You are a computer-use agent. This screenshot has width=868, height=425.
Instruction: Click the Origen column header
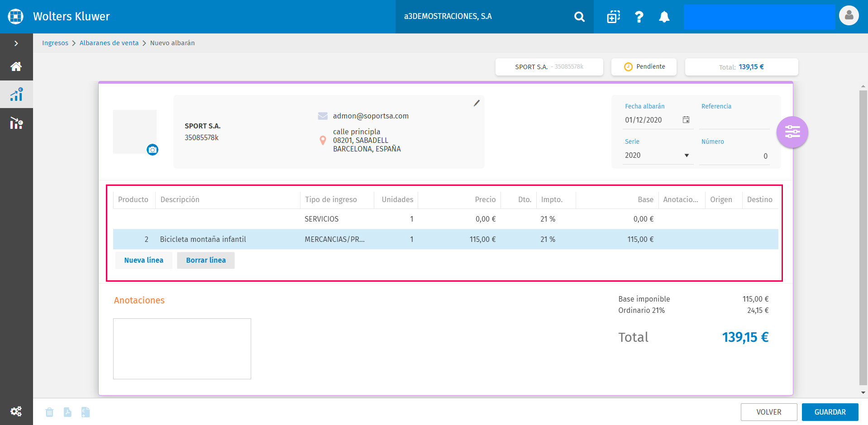pos(723,199)
